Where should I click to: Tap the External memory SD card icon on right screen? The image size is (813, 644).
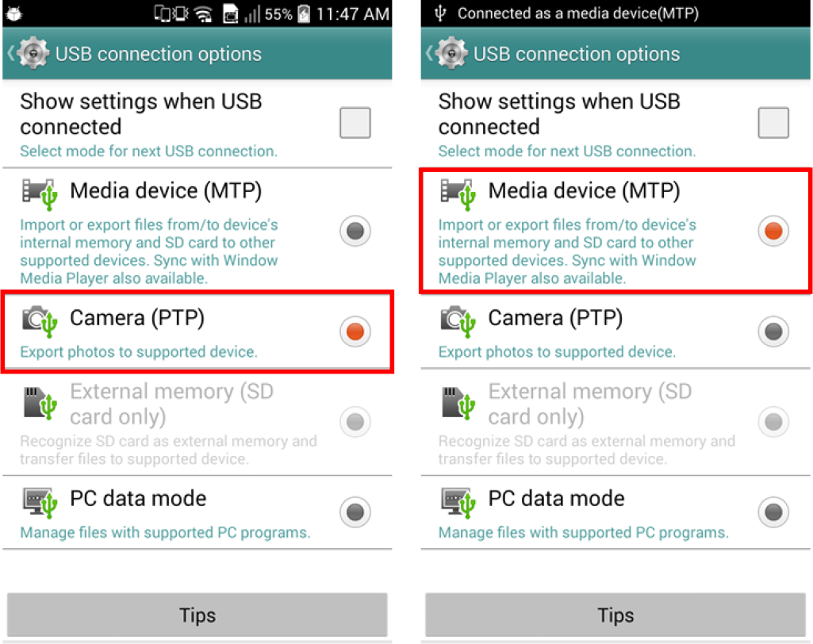click(x=458, y=403)
